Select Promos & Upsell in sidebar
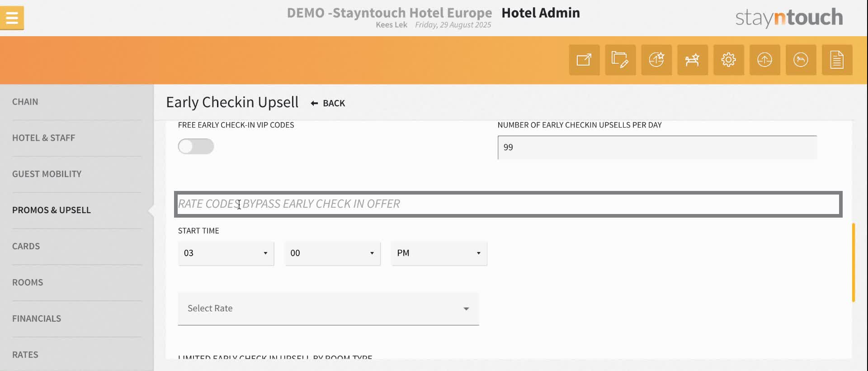The height and width of the screenshot is (371, 868). coord(52,210)
